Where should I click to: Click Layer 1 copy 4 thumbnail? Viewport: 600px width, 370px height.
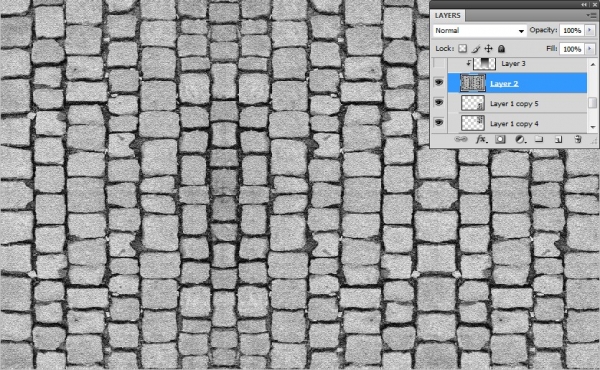point(473,123)
